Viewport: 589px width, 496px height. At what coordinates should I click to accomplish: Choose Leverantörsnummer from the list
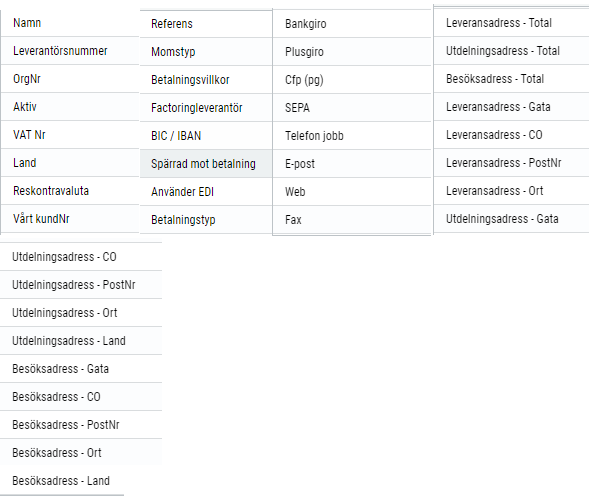point(70,51)
